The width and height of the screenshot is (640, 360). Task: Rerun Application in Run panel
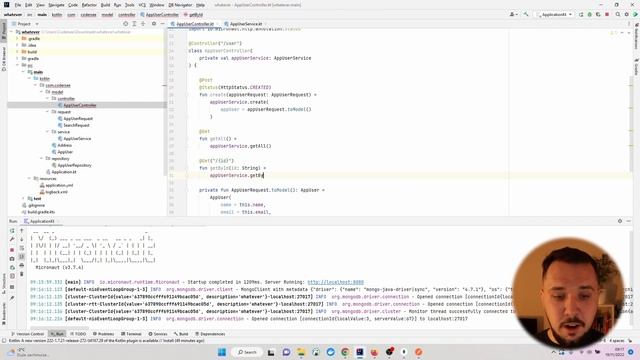pos(12,231)
